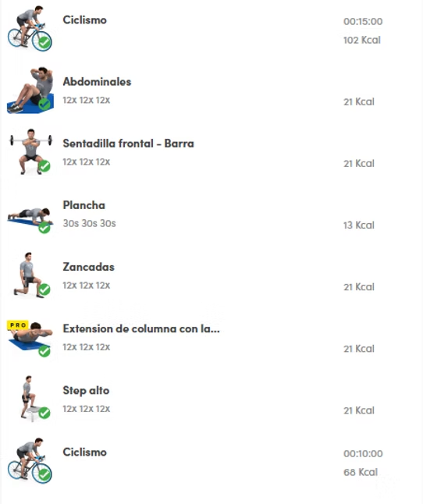Uncheck the completed mark on Zancadas

pos(44,289)
